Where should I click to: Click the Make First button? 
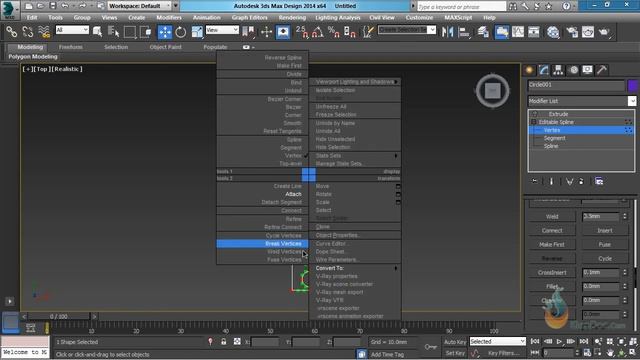pos(552,244)
